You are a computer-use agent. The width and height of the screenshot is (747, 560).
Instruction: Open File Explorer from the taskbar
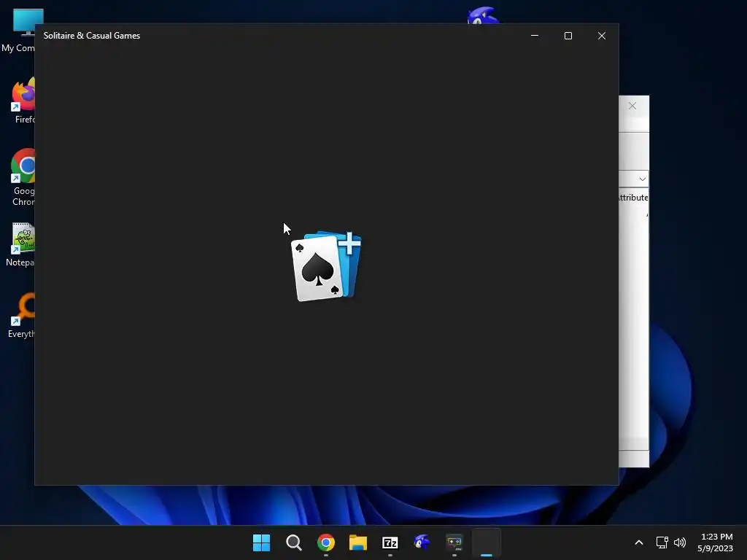357,542
